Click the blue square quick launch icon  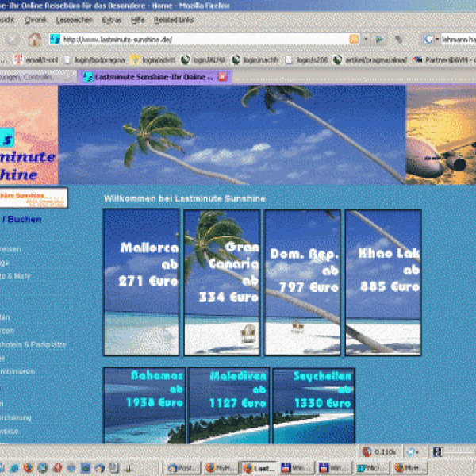[86, 468]
